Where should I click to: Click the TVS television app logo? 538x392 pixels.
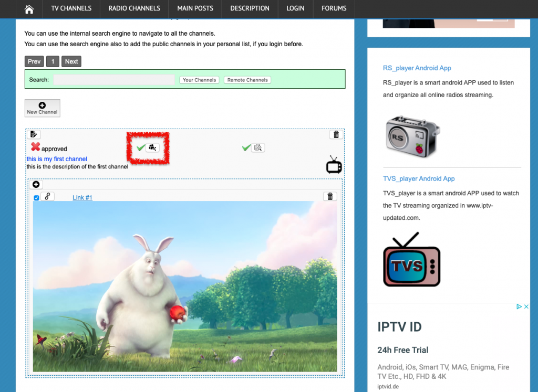pos(412,259)
